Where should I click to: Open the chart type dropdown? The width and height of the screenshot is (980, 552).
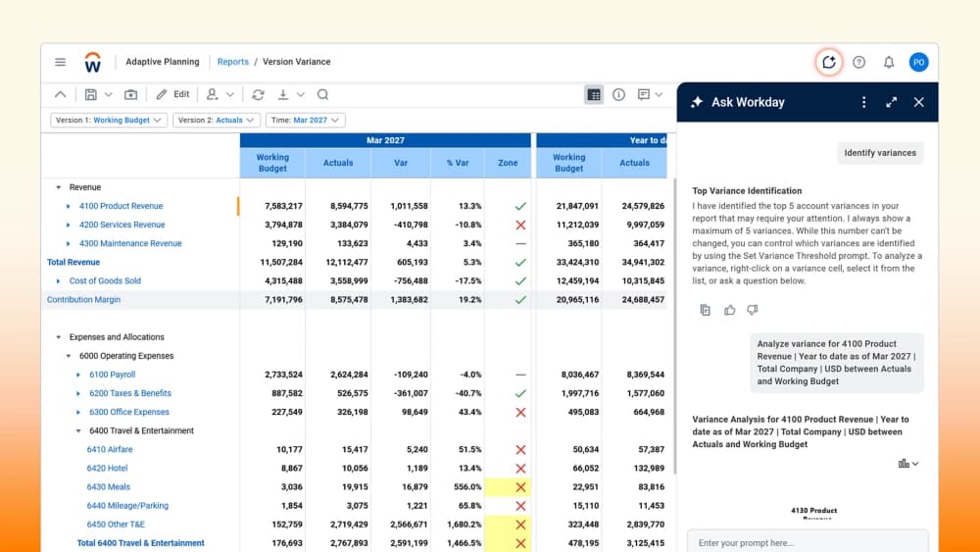(908, 463)
